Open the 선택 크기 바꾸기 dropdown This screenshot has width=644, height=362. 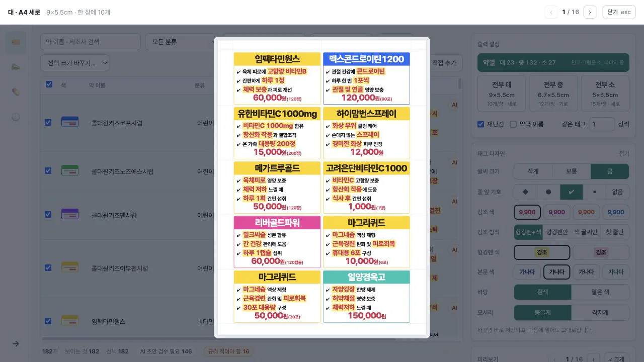pyautogui.click(x=75, y=63)
